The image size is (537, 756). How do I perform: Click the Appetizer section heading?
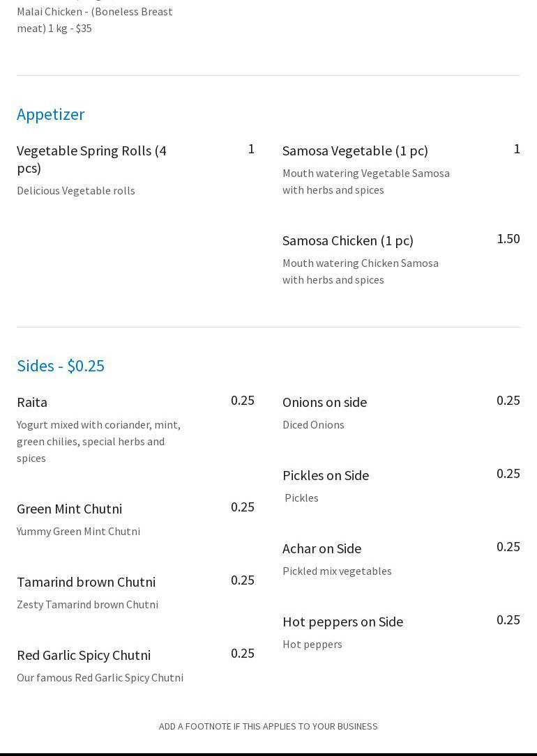click(51, 114)
